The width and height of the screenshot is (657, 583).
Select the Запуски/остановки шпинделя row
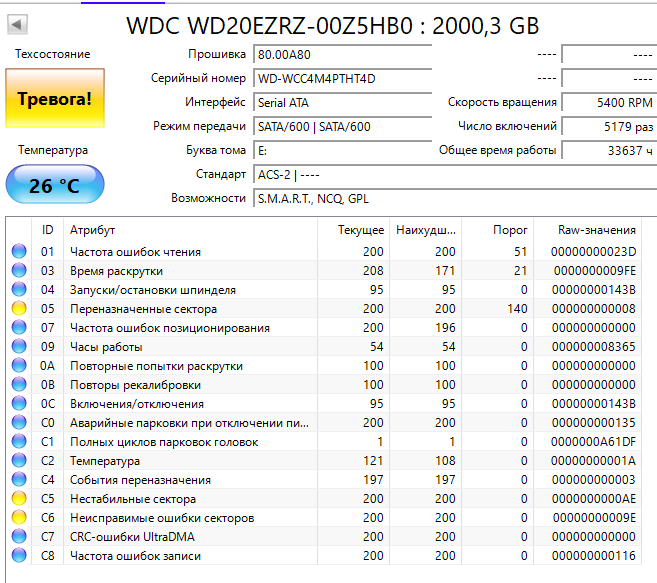(323, 289)
